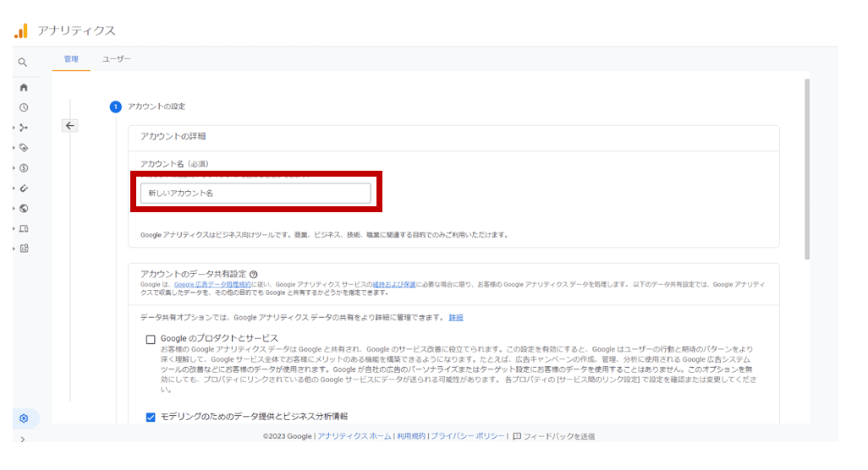Expand the arrow beside the tag icon
Screen dimensions: 868x470
tap(14, 148)
